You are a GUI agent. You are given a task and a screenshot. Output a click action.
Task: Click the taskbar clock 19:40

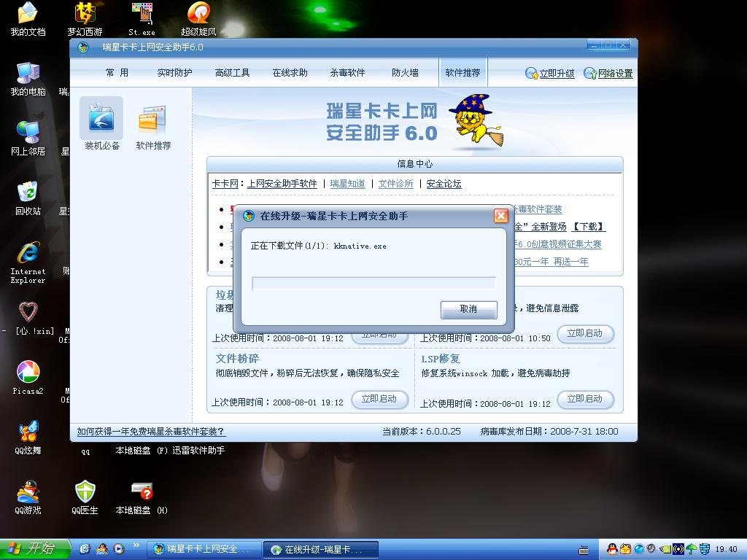(726, 550)
